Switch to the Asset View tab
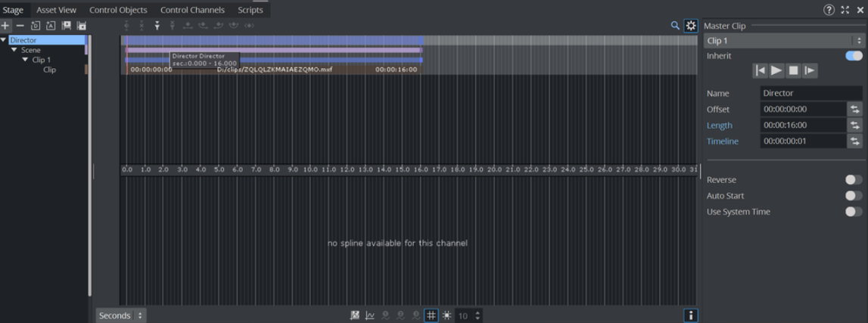This screenshot has width=868, height=323. (x=56, y=10)
